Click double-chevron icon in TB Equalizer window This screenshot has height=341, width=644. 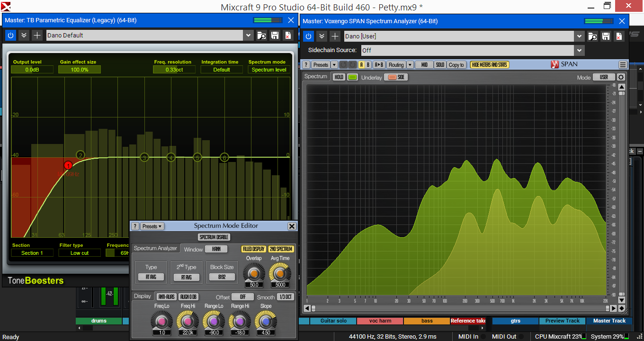24,35
